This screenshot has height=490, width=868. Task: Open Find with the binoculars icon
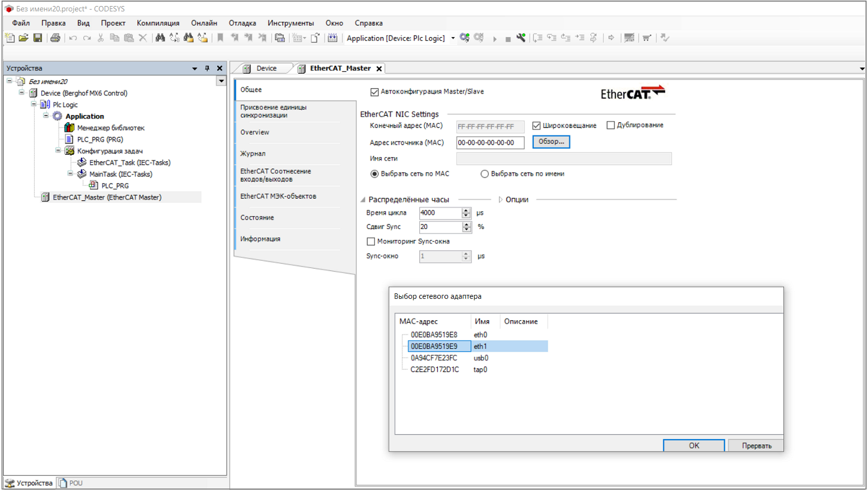pyautogui.click(x=160, y=38)
